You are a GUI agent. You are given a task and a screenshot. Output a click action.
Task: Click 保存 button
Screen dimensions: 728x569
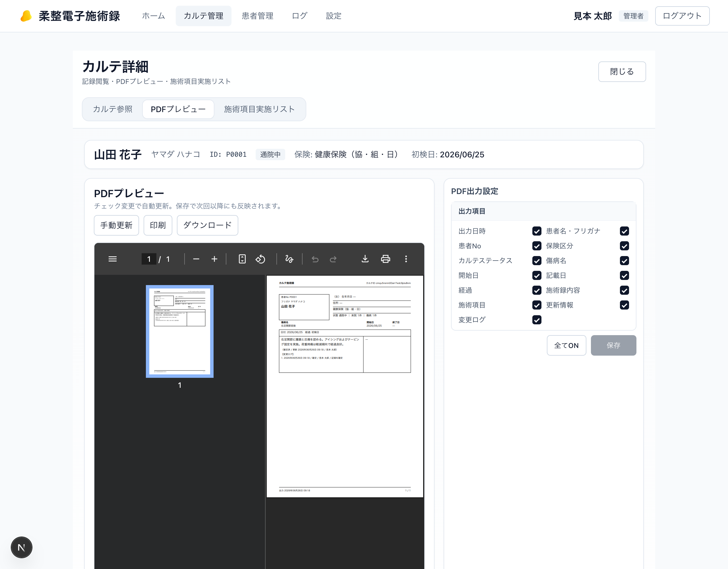613,345
